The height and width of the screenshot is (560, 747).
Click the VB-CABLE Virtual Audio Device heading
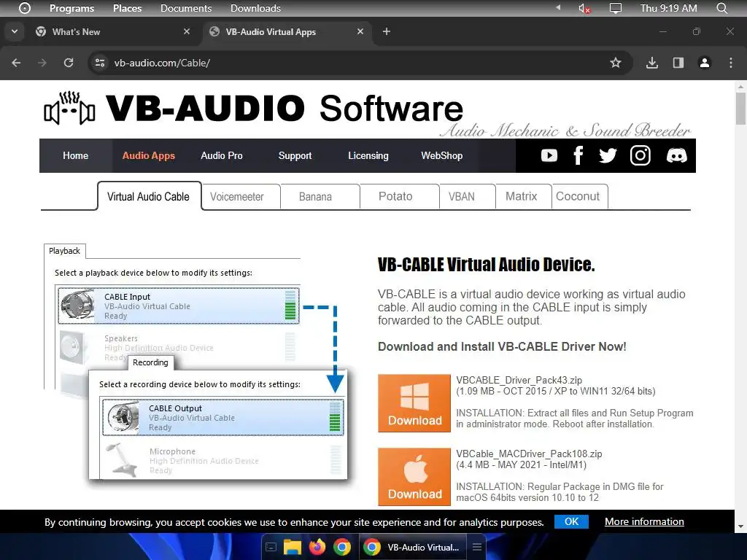[486, 264]
